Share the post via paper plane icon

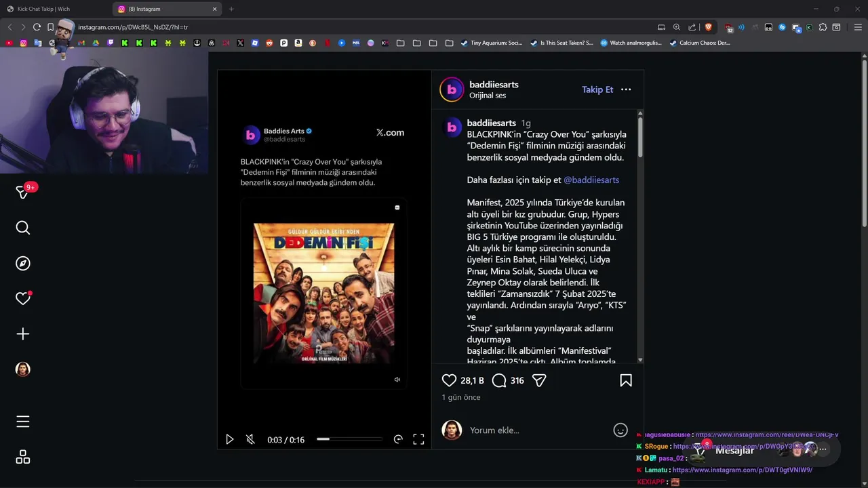point(539,380)
